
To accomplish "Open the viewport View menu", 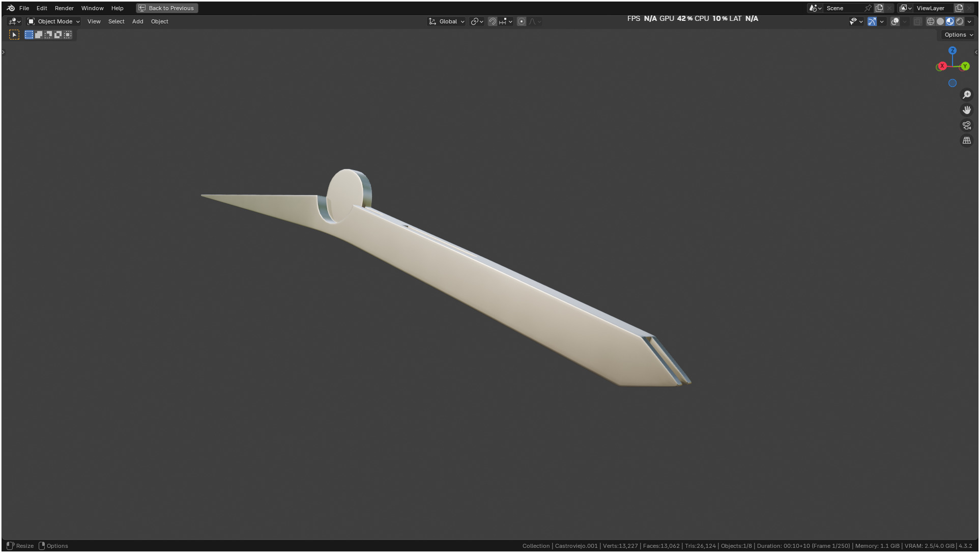I will 94,21.
